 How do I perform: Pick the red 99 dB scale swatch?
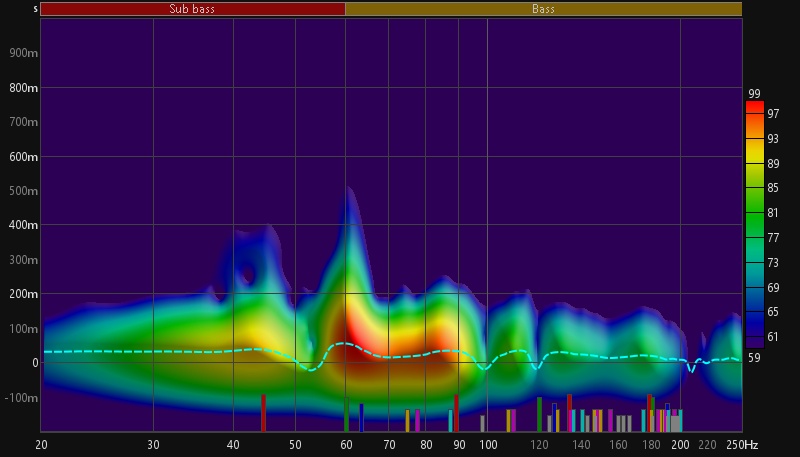click(755, 105)
